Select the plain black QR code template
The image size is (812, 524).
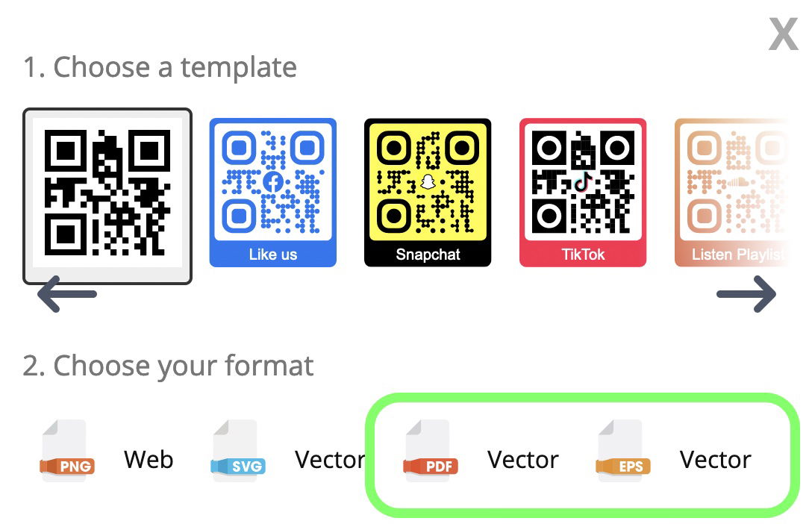(x=107, y=196)
